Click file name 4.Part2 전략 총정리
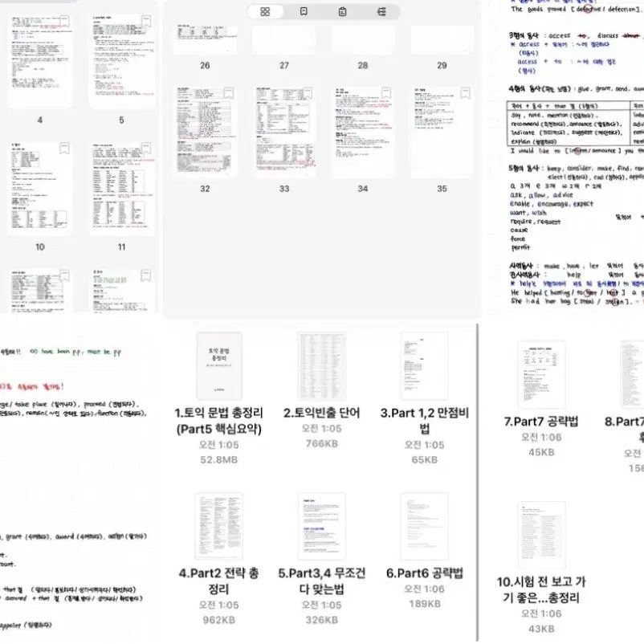Screen dimensions: 644x644 click(x=219, y=581)
